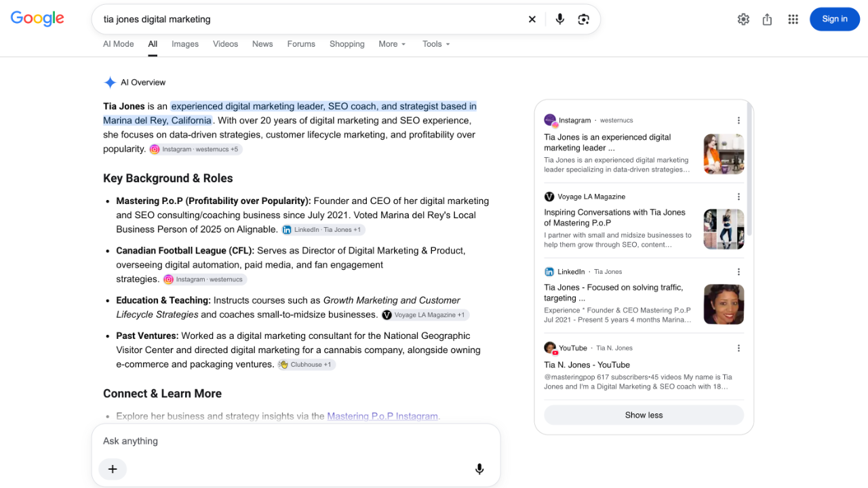Open more options for Instagram source card
This screenshot has height=488, width=868.
pos(738,121)
